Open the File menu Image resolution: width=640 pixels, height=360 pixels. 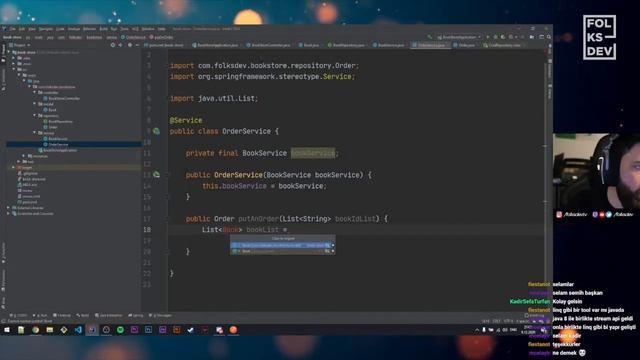(x=13, y=29)
